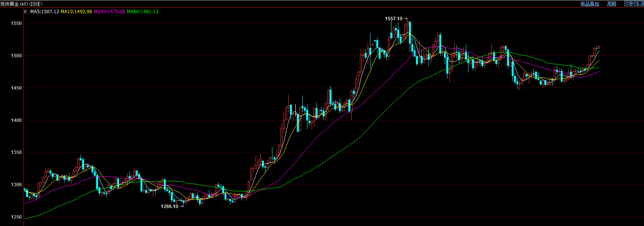Click the 1250 price axis label

click(16, 217)
